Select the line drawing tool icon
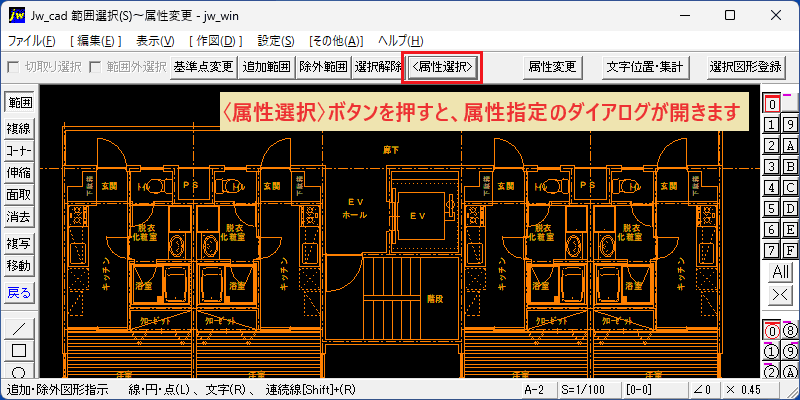 point(19,328)
